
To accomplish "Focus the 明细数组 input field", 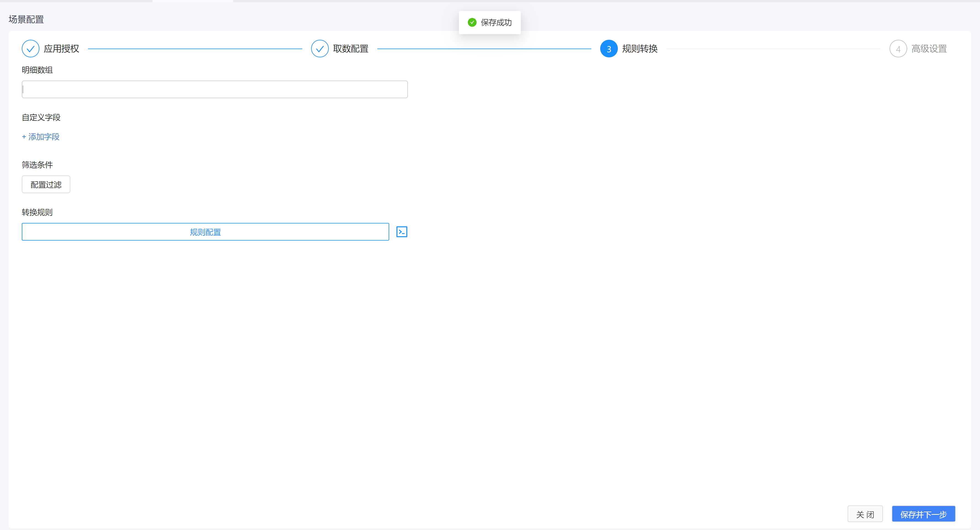I will (x=215, y=89).
